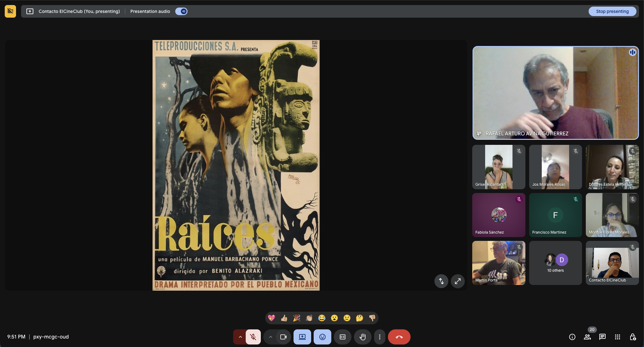This screenshot has height=347, width=644.
Task: Select Jos Morales Rosas video tile
Action: pos(556,167)
